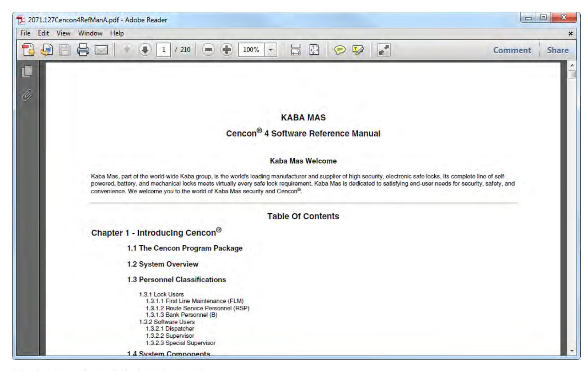Image resolution: width=588 pixels, height=371 pixels.
Task: Open the Help menu
Action: [x=117, y=33]
